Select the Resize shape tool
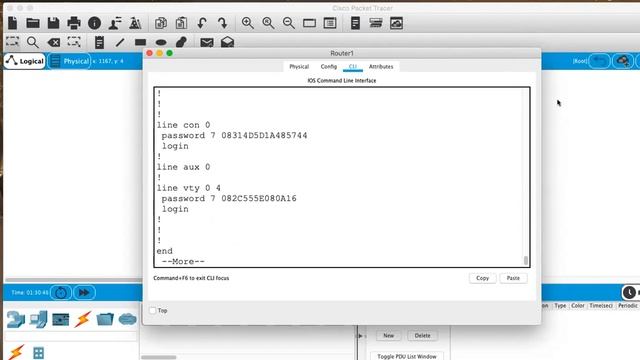The width and height of the screenshot is (640, 360). (74, 42)
